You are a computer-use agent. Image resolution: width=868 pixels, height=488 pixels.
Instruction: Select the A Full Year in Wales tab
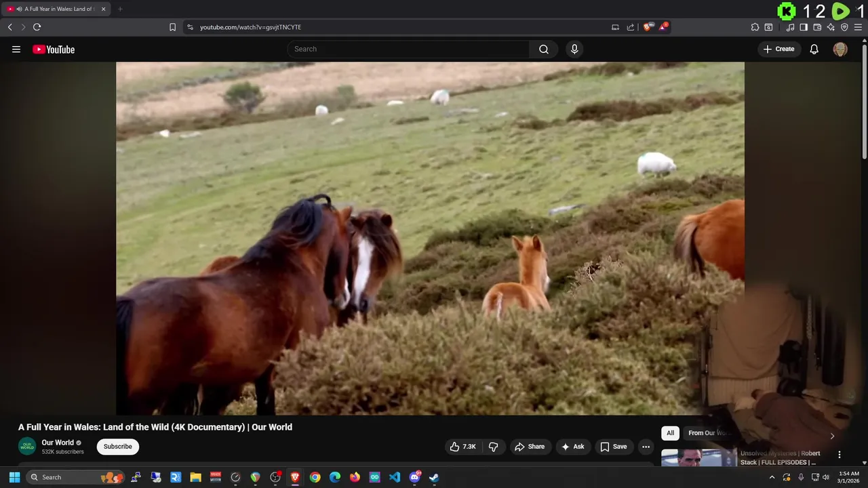pos(57,9)
